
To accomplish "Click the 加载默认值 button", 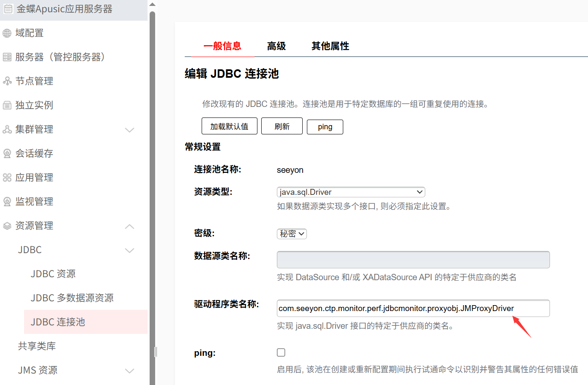I will click(x=229, y=126).
